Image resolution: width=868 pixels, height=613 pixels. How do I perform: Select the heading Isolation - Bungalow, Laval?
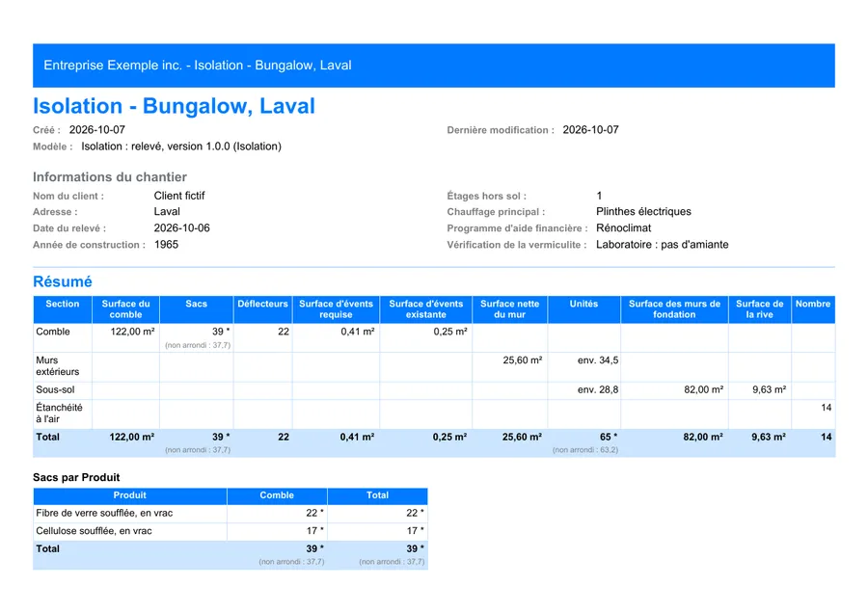(x=174, y=106)
